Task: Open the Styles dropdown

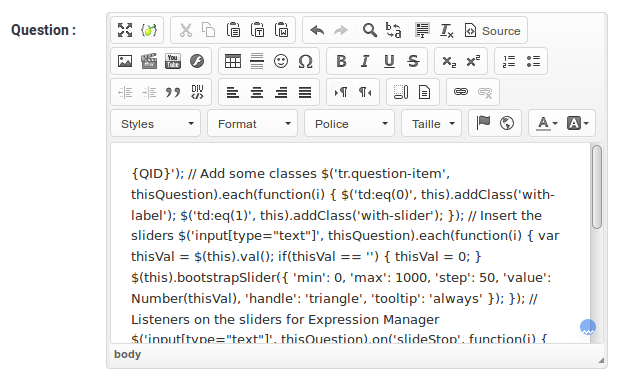Action: point(156,123)
